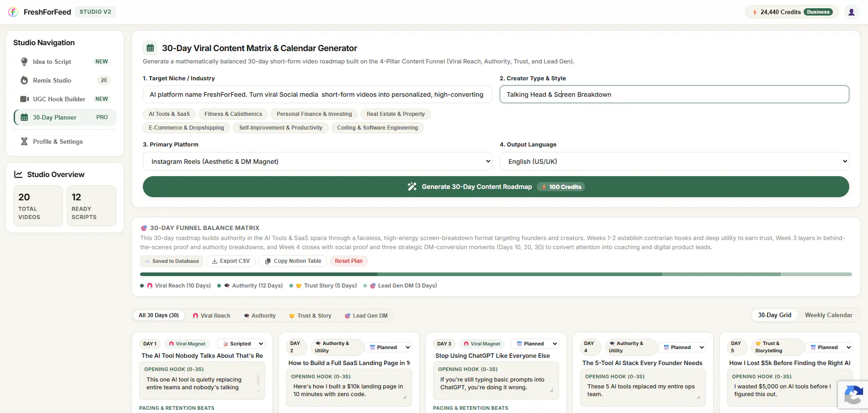Click the Studio Overview chart icon
This screenshot has width=868, height=413.
pyautogui.click(x=18, y=174)
